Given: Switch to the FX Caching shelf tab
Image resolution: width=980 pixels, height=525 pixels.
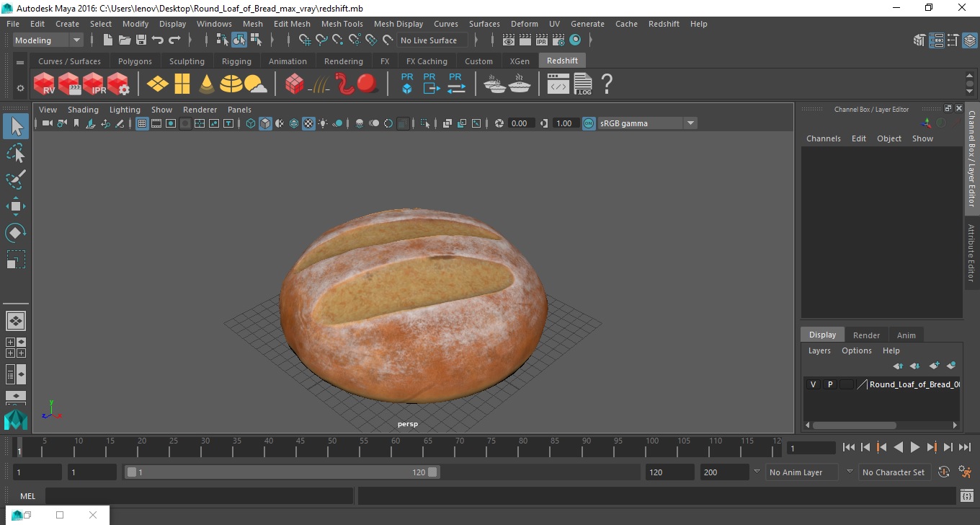Looking at the screenshot, I should coord(427,61).
